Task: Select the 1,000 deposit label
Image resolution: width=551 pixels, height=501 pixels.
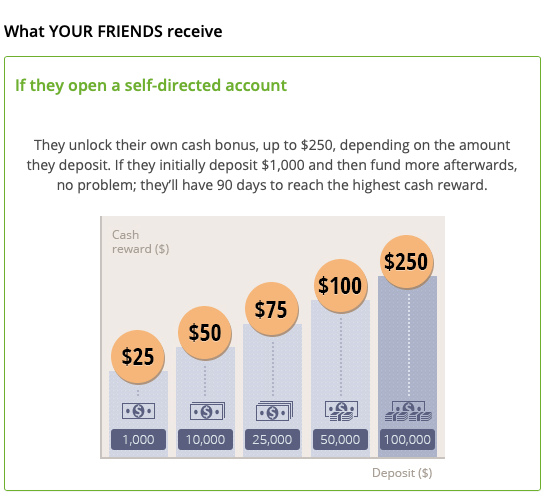Action: tap(138, 440)
